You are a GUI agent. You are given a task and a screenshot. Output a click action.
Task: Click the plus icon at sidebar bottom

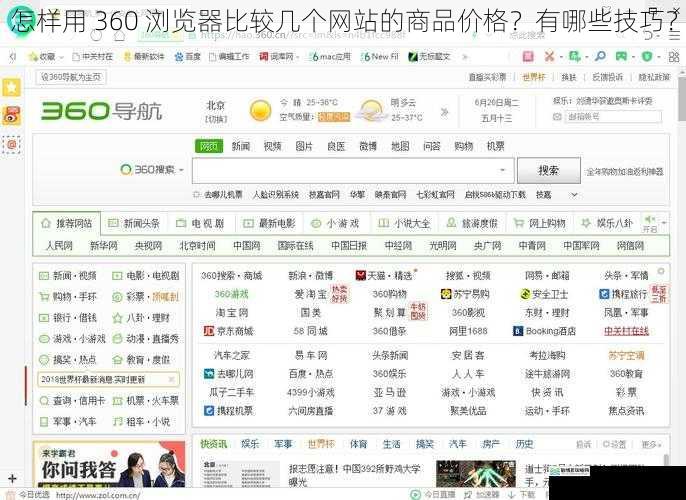click(12, 479)
